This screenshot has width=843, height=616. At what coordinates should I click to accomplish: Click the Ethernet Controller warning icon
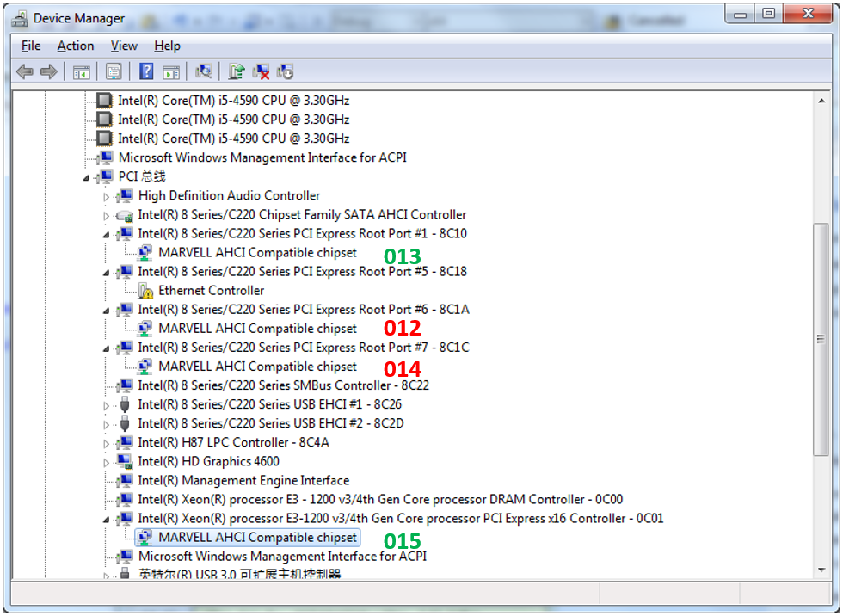coord(145,291)
